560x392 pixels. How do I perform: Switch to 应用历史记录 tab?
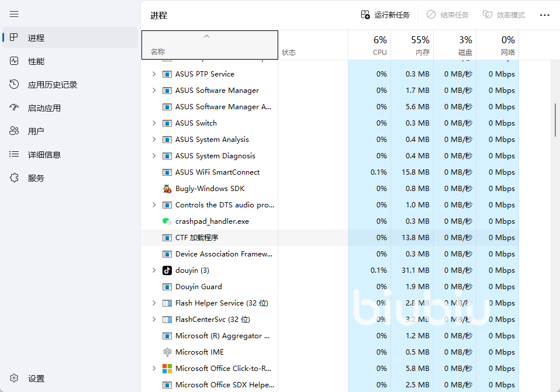(52, 85)
